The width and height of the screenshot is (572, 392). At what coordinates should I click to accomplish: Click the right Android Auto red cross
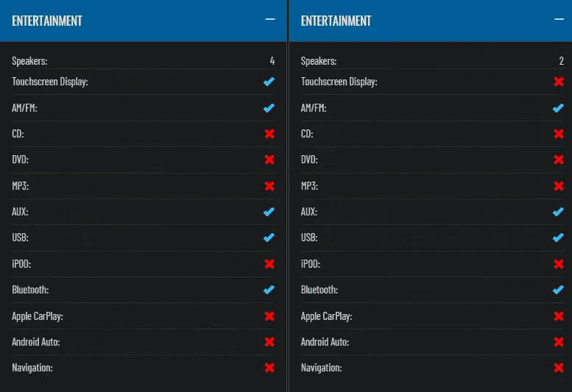point(559,342)
